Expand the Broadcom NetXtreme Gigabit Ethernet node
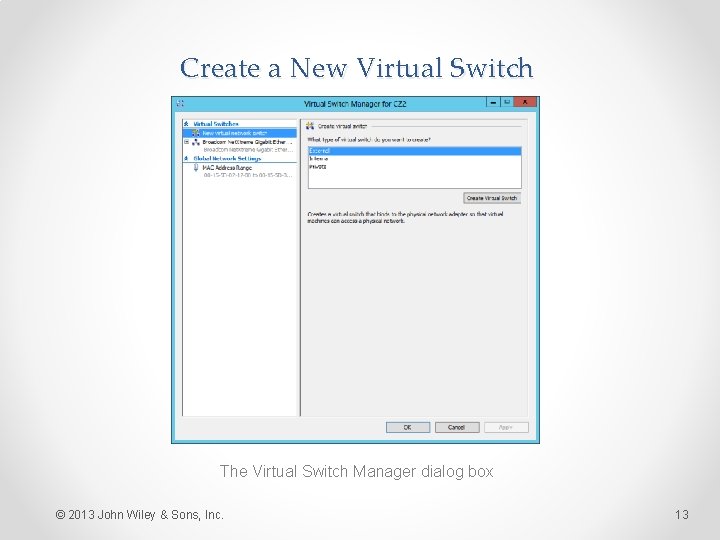Screen dimensions: 720x540 coord(187,142)
